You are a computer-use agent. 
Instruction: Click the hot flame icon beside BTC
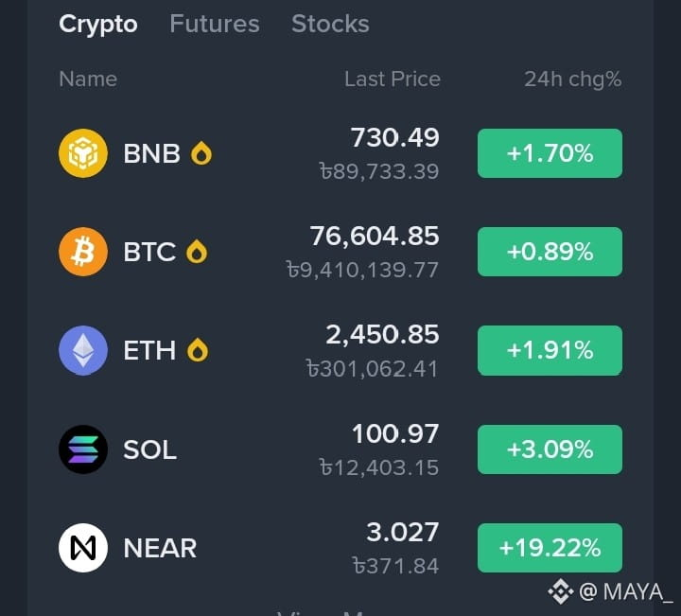click(197, 252)
